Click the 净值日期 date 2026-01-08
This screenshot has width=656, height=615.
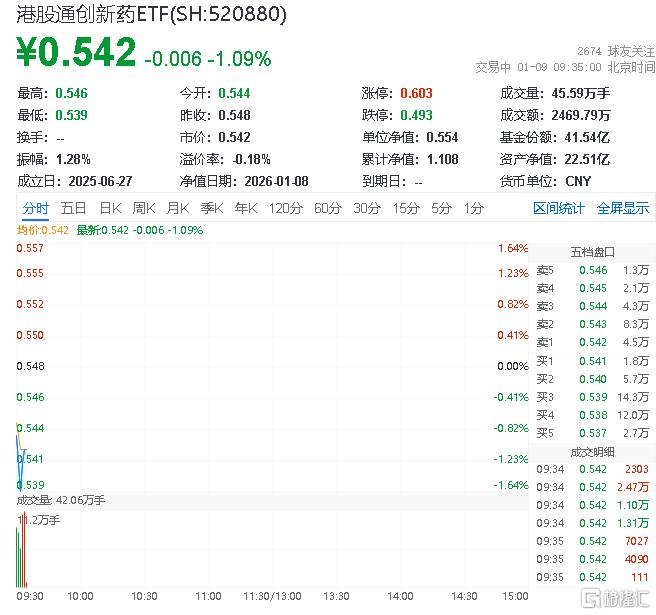point(277,181)
